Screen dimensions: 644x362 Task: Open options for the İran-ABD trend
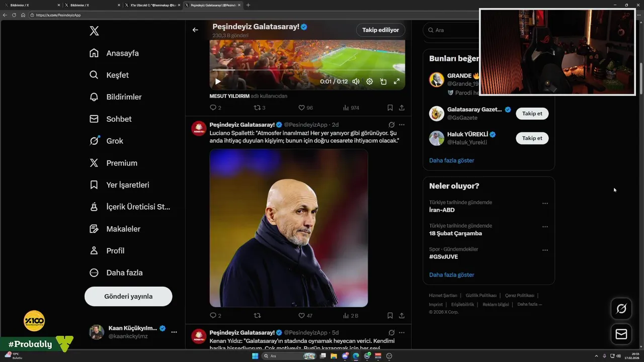pos(545,203)
